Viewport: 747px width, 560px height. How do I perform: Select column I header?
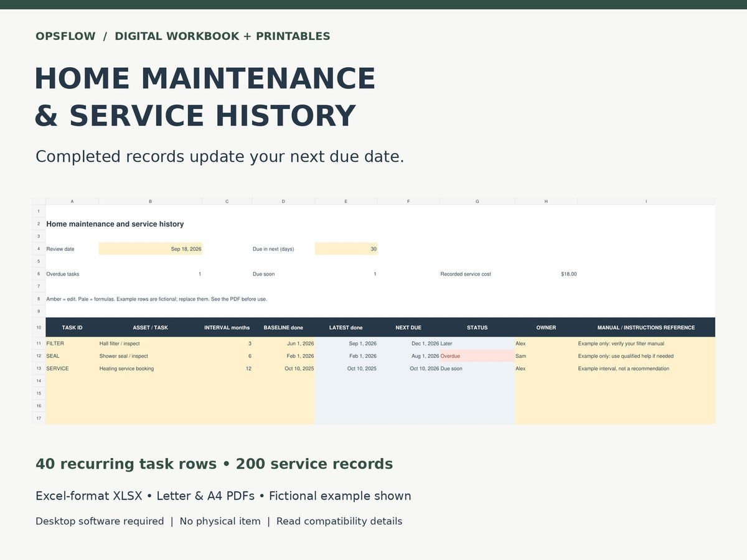click(646, 202)
